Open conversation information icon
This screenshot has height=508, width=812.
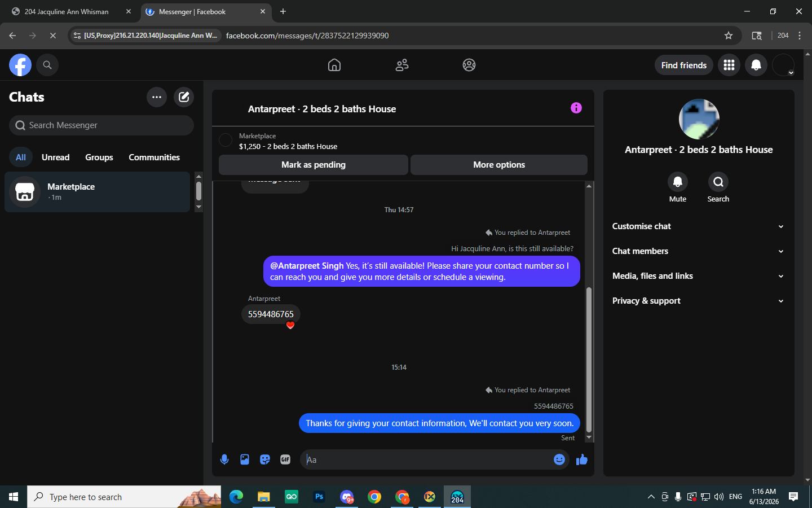576,108
